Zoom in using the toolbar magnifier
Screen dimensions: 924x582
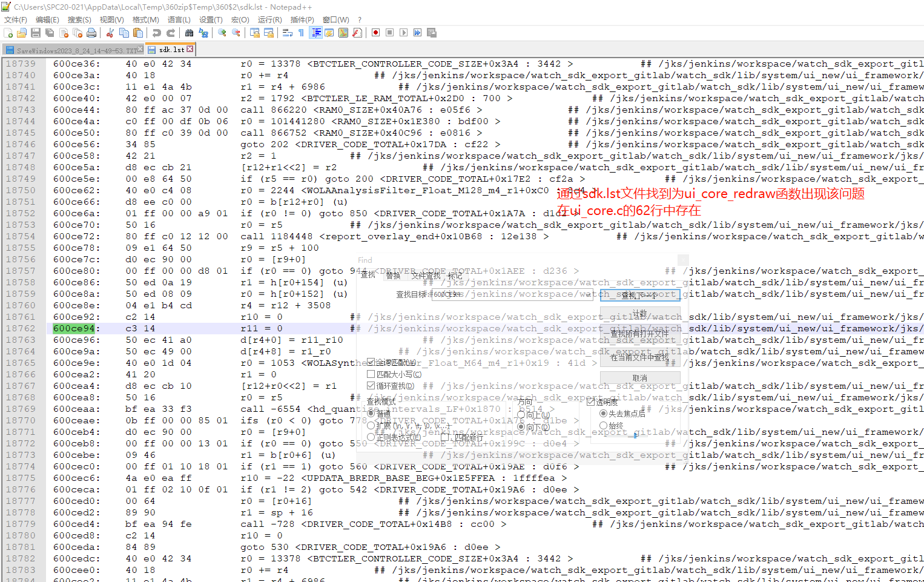coord(222,33)
